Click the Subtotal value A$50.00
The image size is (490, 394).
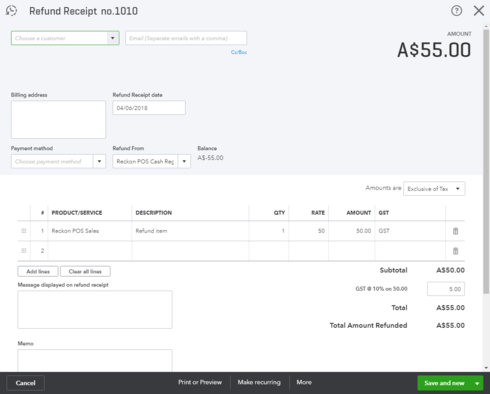(x=450, y=270)
